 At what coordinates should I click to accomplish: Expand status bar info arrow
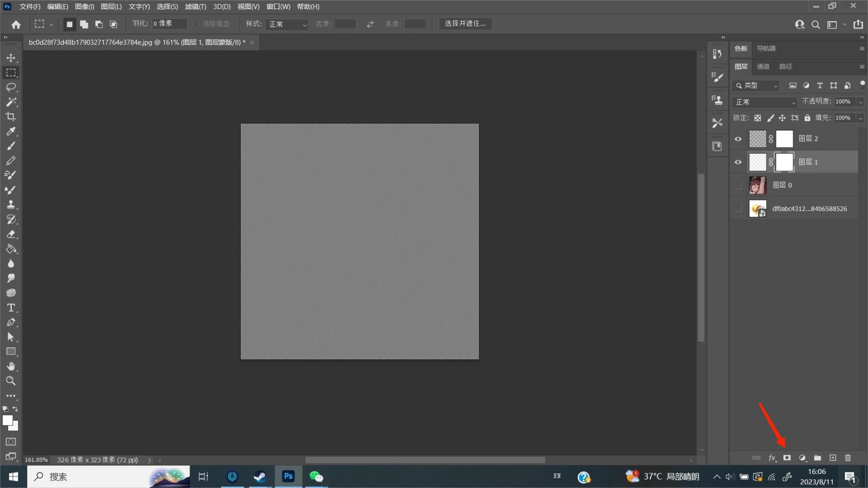tap(150, 460)
